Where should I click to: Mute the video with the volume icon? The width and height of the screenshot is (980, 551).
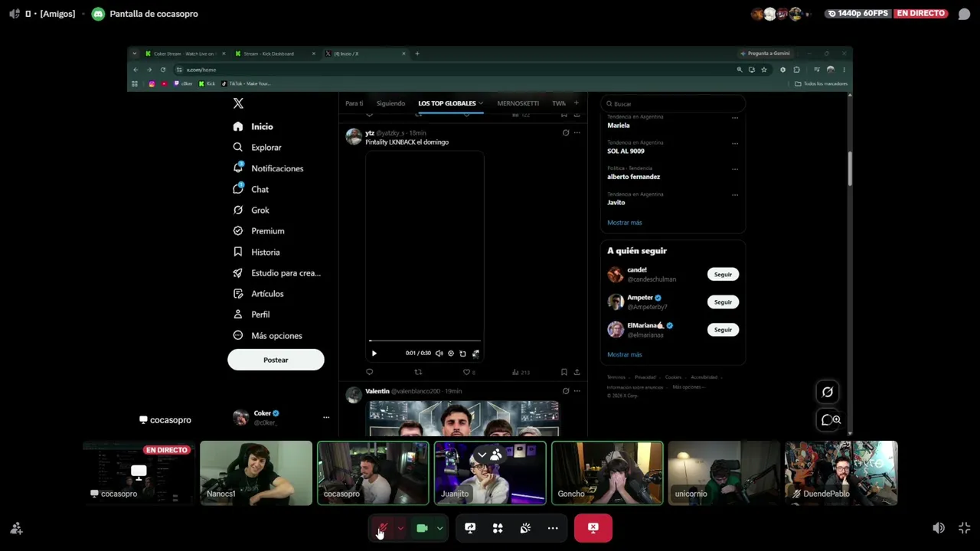pyautogui.click(x=439, y=354)
